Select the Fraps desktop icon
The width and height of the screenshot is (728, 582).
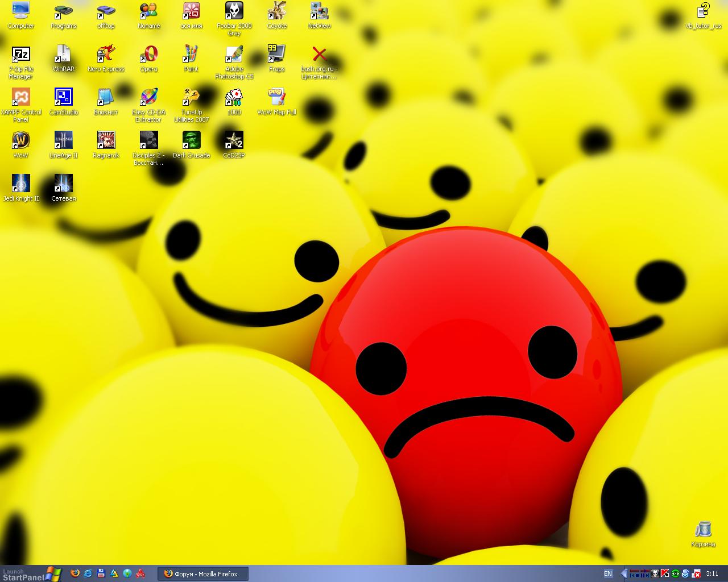coord(277,59)
